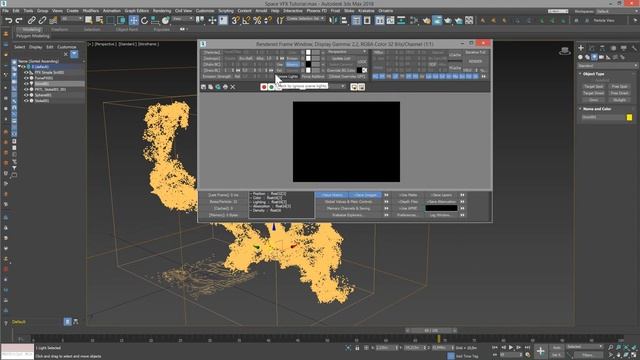Activate the Select and Move tool
The height and width of the screenshot is (360, 640).
pos(133,20)
